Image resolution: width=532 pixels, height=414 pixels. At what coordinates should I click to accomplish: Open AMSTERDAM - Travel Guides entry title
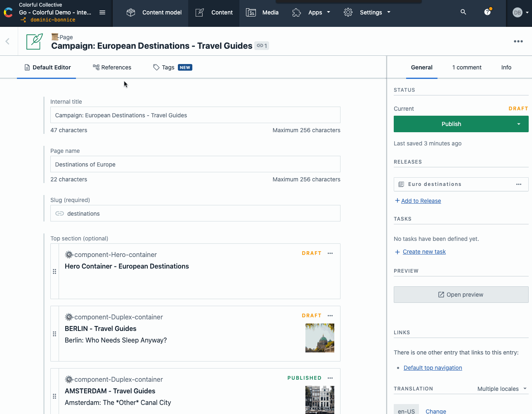110,391
